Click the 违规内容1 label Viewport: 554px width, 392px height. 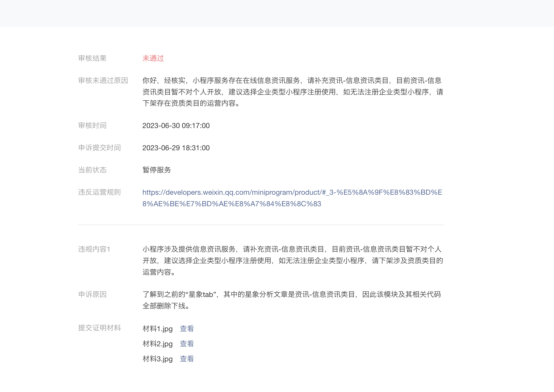[94, 249]
